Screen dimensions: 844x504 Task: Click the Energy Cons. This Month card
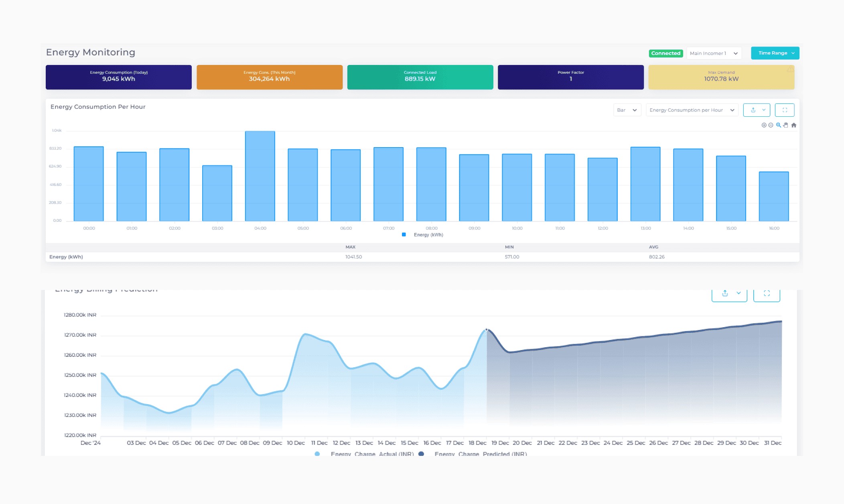tap(269, 77)
